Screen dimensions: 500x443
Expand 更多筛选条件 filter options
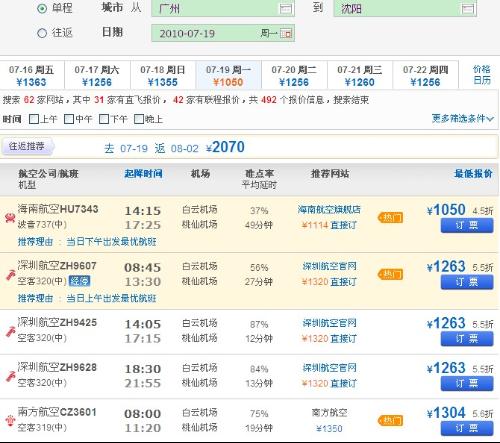coord(463,118)
